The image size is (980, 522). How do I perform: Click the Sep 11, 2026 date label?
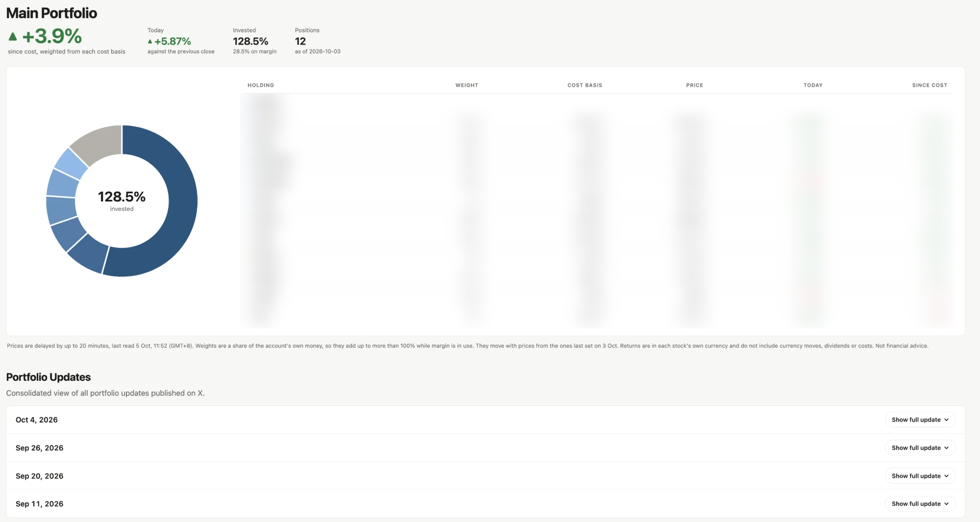[39, 504]
